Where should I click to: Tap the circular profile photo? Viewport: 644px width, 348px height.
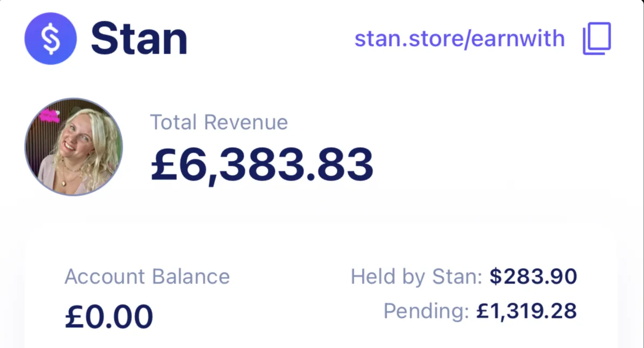(74, 147)
